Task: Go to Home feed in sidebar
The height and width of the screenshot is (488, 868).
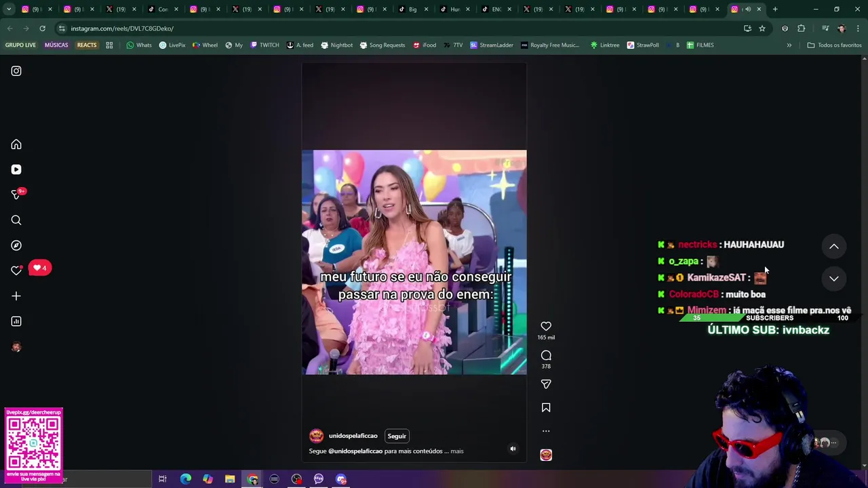Action: [x=16, y=144]
